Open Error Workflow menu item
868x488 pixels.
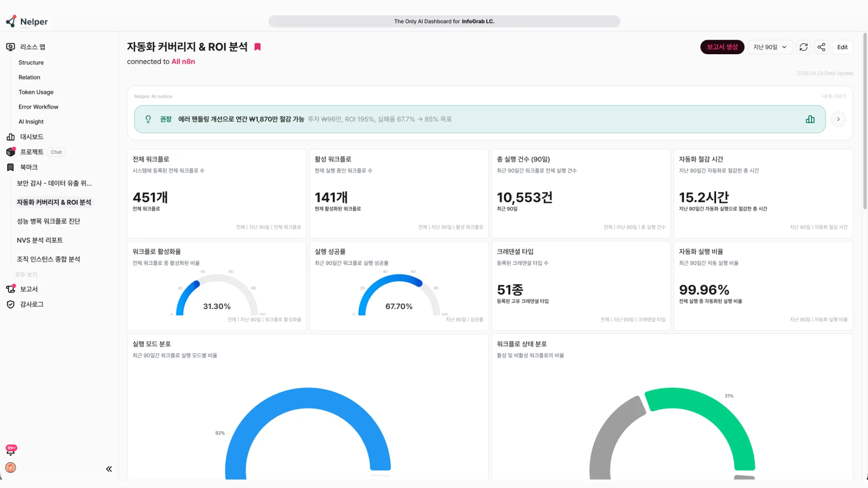pos(38,107)
